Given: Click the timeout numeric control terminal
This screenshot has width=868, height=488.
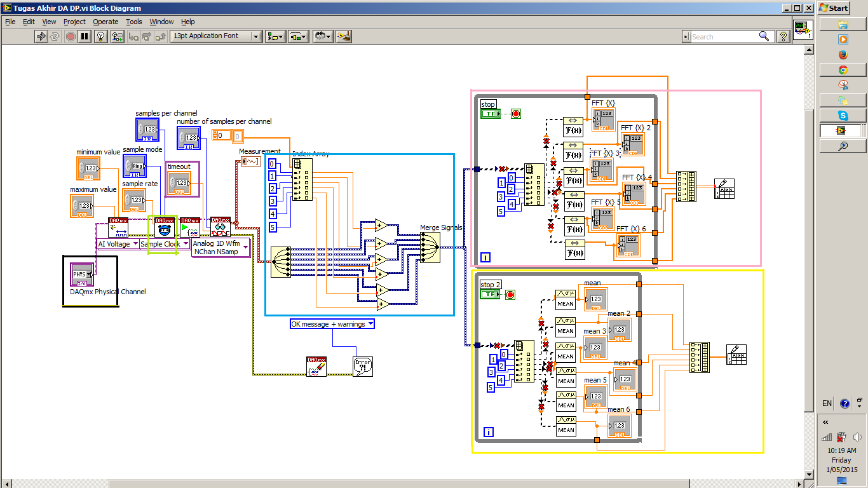Looking at the screenshot, I should (179, 182).
